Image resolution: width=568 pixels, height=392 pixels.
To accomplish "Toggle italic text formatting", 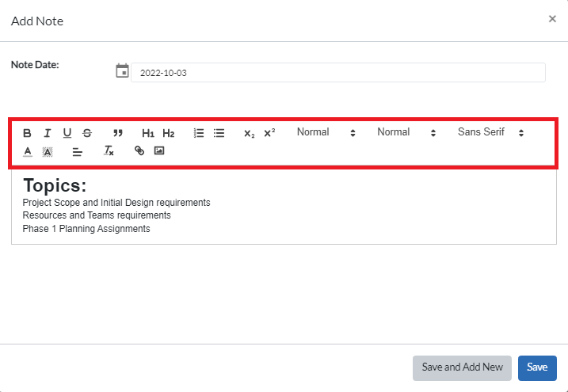I will click(x=48, y=133).
